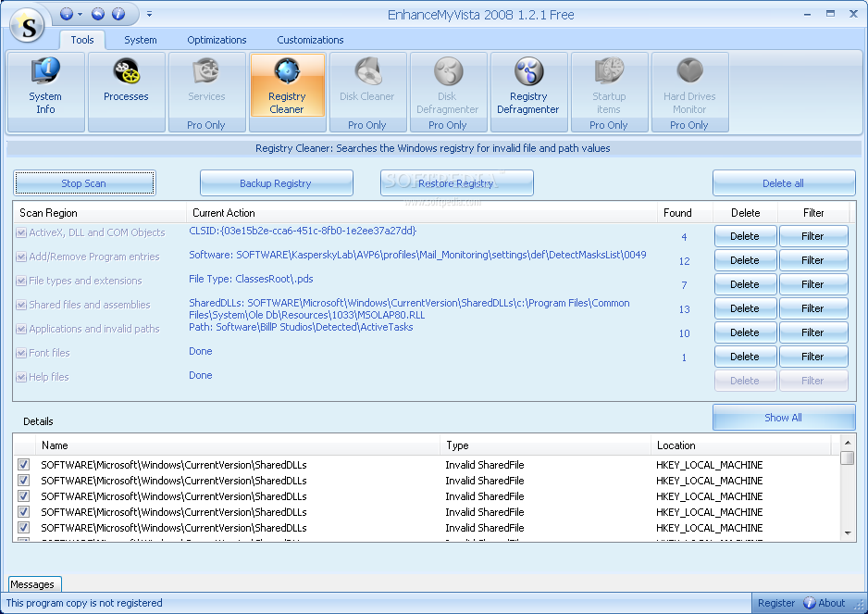Delete ActiveX, DLL and COM Objects results
Image resolution: width=868 pixels, height=614 pixels.
point(745,236)
